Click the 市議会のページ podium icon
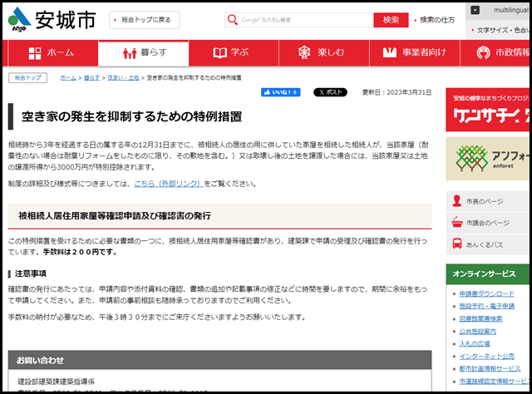 click(x=457, y=222)
